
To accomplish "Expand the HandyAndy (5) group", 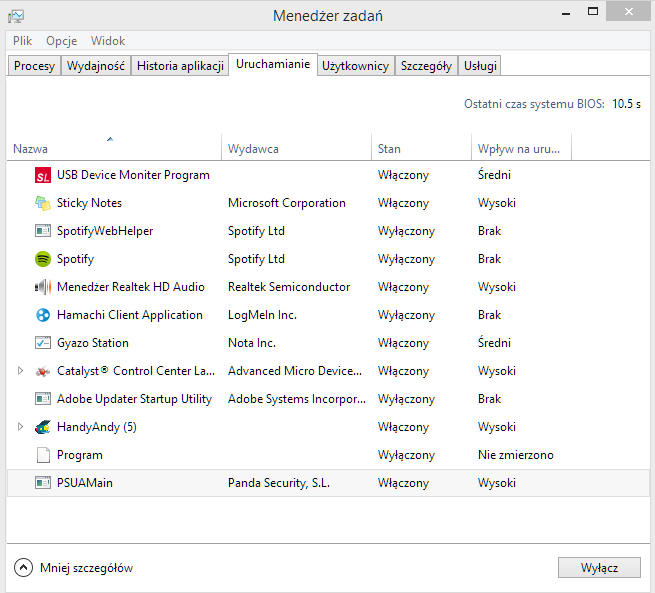I will pyautogui.click(x=20, y=427).
